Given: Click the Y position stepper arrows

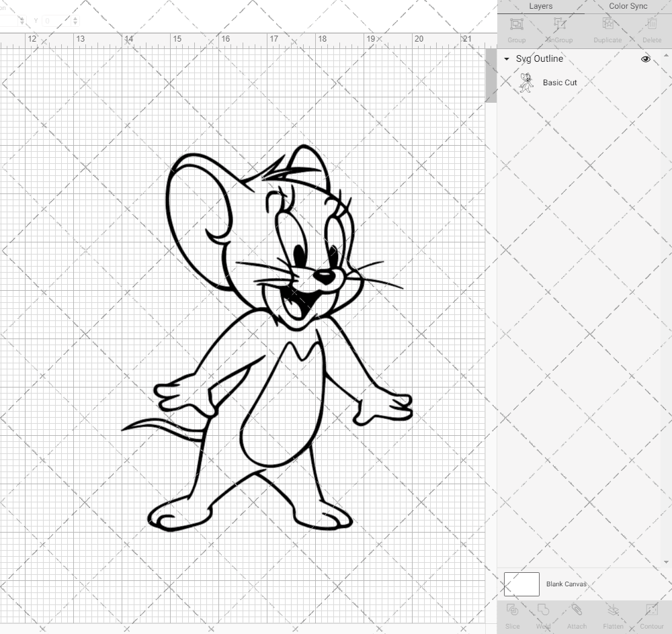Looking at the screenshot, I should click(x=75, y=21).
